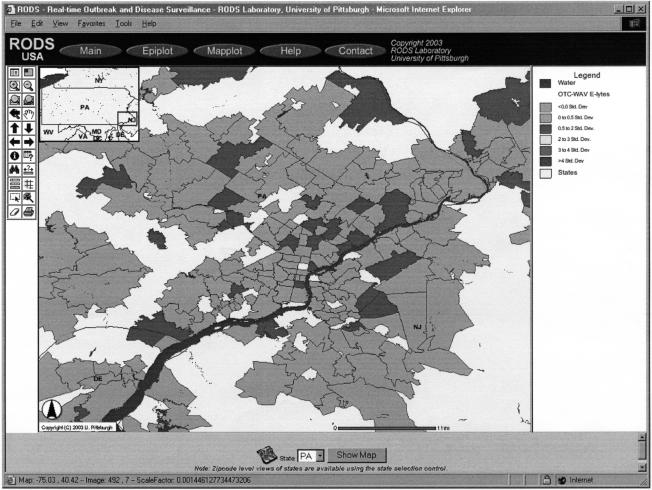Click the scroll up arrow of bottom frame
The height and width of the screenshot is (490, 652).
pyautogui.click(x=642, y=437)
